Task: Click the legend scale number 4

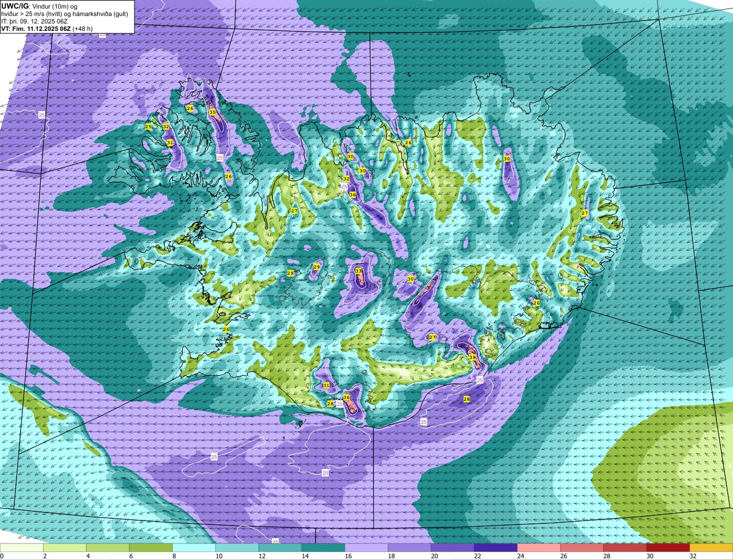Action: (x=87, y=556)
